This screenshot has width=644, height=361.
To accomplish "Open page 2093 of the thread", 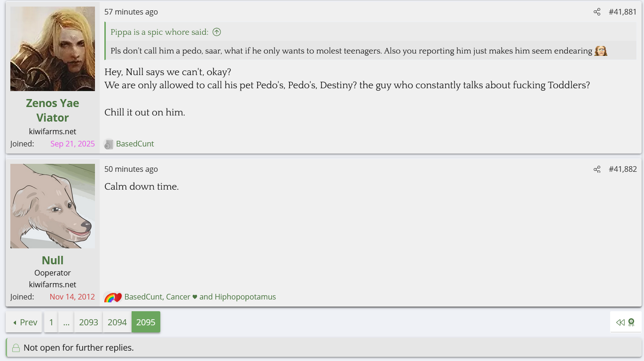I will (x=88, y=322).
